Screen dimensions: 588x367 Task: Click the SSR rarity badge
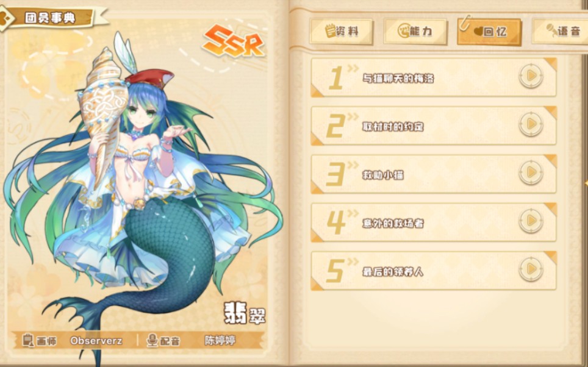[x=234, y=41]
